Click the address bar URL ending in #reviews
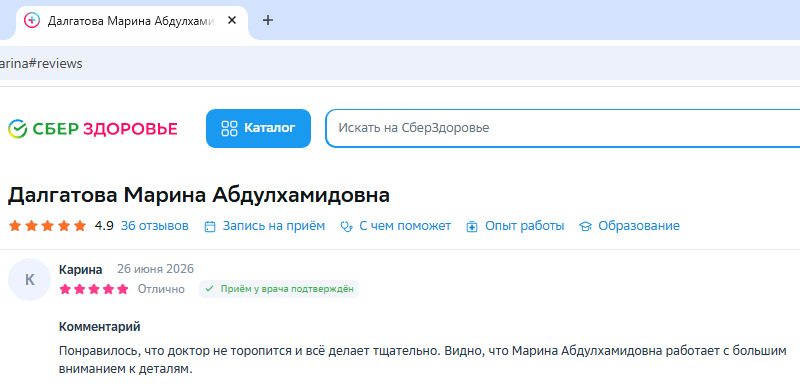This screenshot has height=384, width=800. tap(41, 64)
